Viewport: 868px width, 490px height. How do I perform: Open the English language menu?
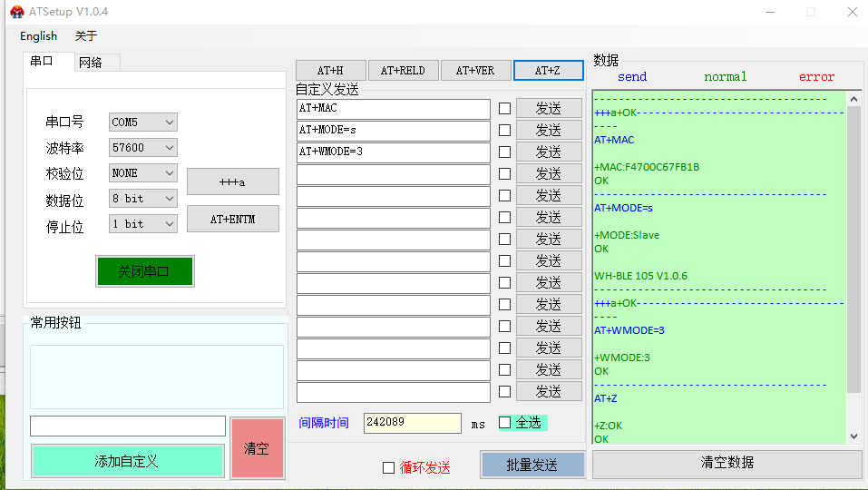coord(38,36)
